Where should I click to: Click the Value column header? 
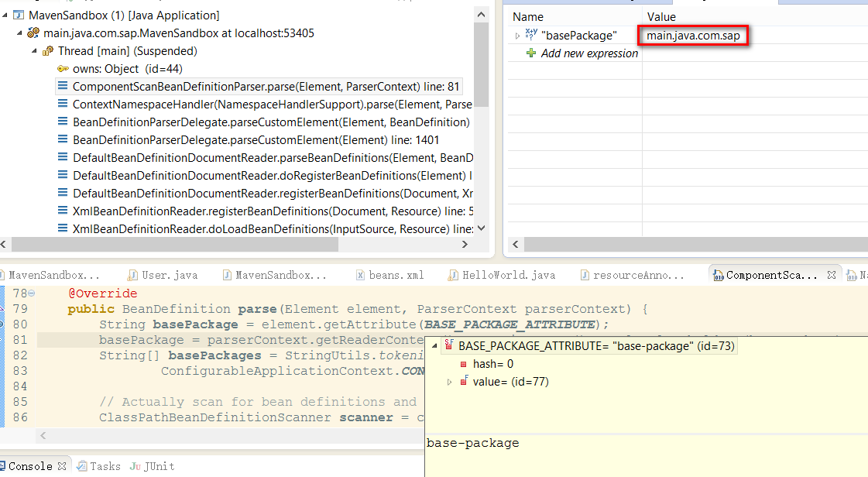[x=660, y=16]
